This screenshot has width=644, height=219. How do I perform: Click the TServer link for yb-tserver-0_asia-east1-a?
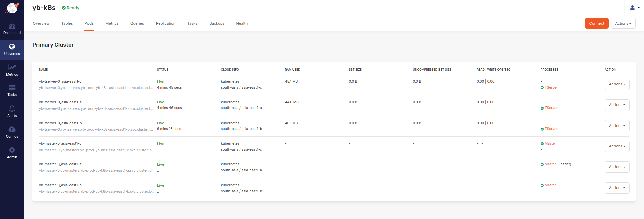551,108
